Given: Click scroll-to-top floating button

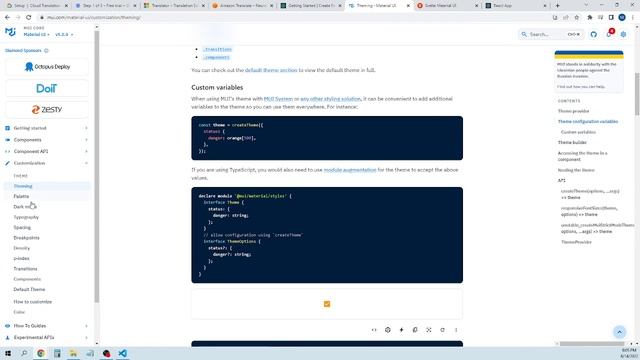Looking at the screenshot, I should (619, 332).
